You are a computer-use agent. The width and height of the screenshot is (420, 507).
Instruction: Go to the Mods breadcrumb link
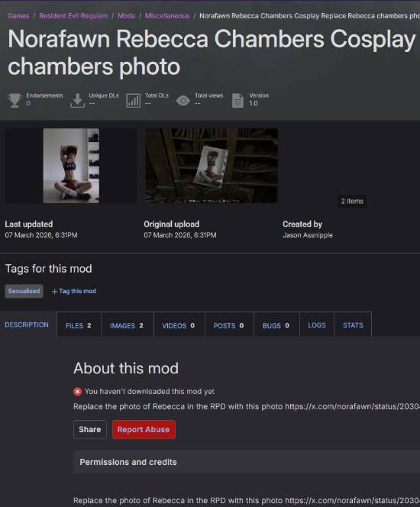pos(126,16)
